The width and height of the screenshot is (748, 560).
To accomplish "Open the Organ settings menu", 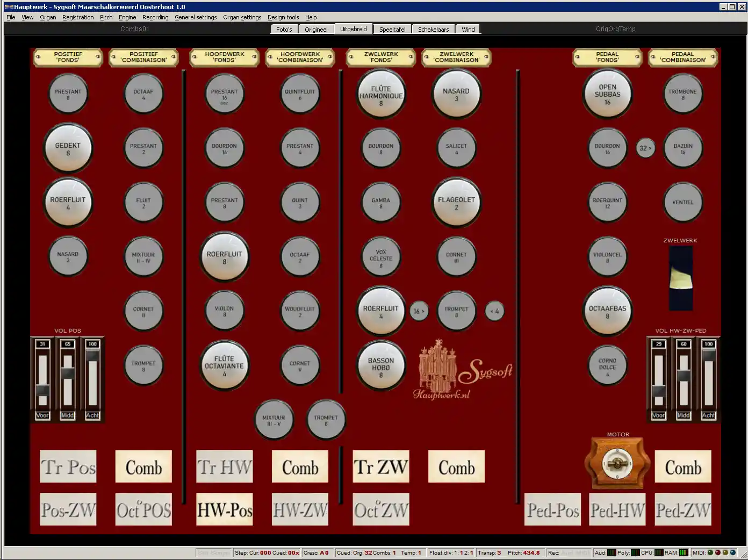I will pos(242,17).
